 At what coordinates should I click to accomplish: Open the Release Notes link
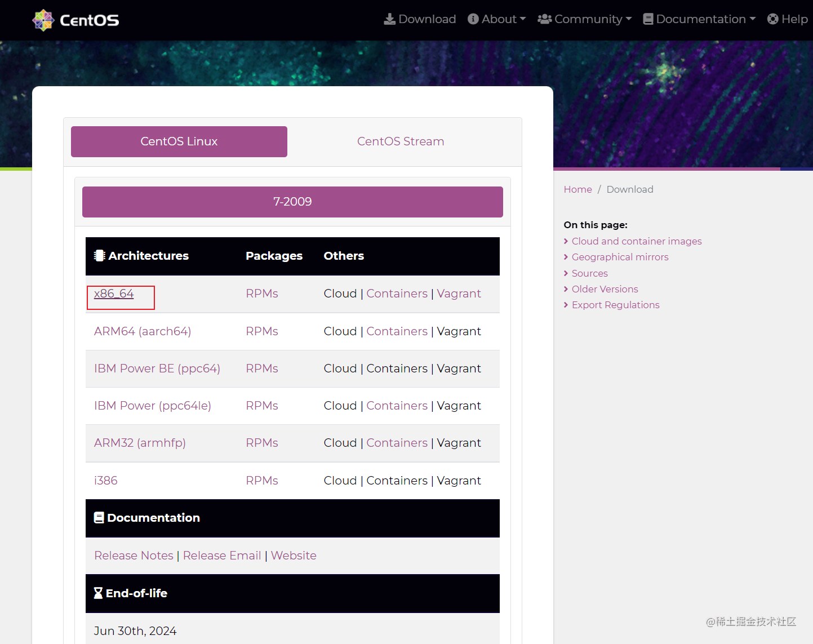[x=134, y=556]
